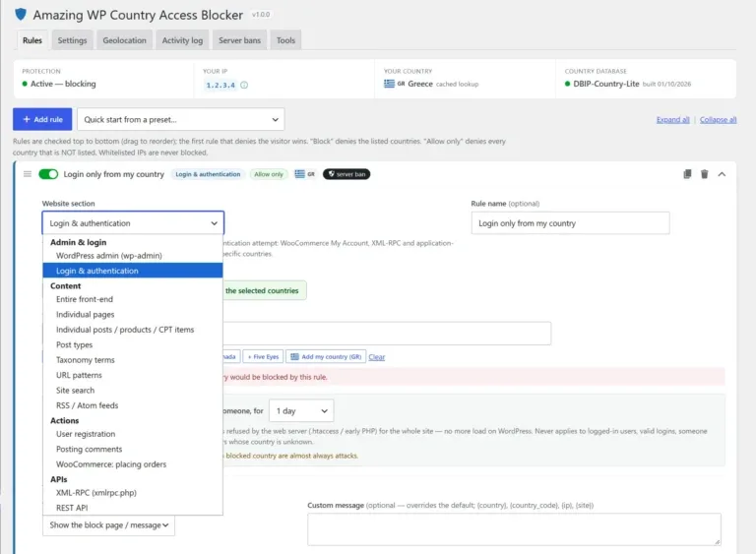Click the Allow only header badge

pos(269,174)
